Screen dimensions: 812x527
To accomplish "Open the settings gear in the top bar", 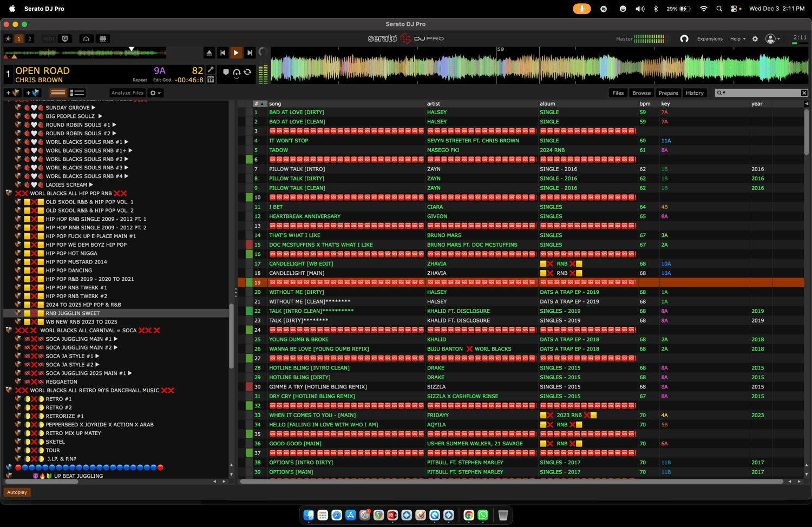I will [755, 39].
